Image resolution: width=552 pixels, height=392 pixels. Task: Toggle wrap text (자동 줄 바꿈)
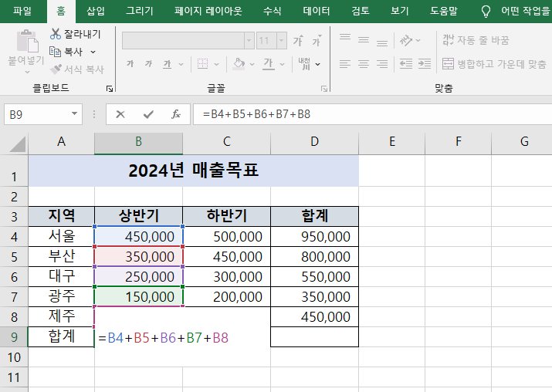476,40
